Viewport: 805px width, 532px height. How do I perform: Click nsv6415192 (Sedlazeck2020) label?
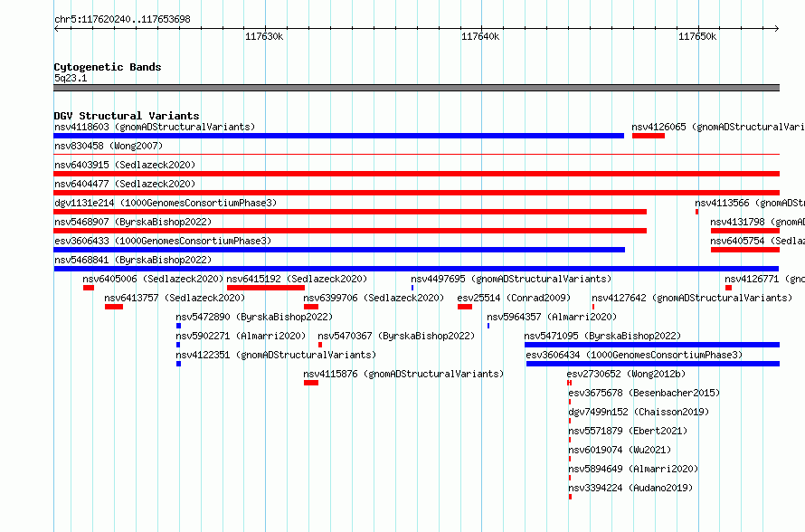click(297, 279)
